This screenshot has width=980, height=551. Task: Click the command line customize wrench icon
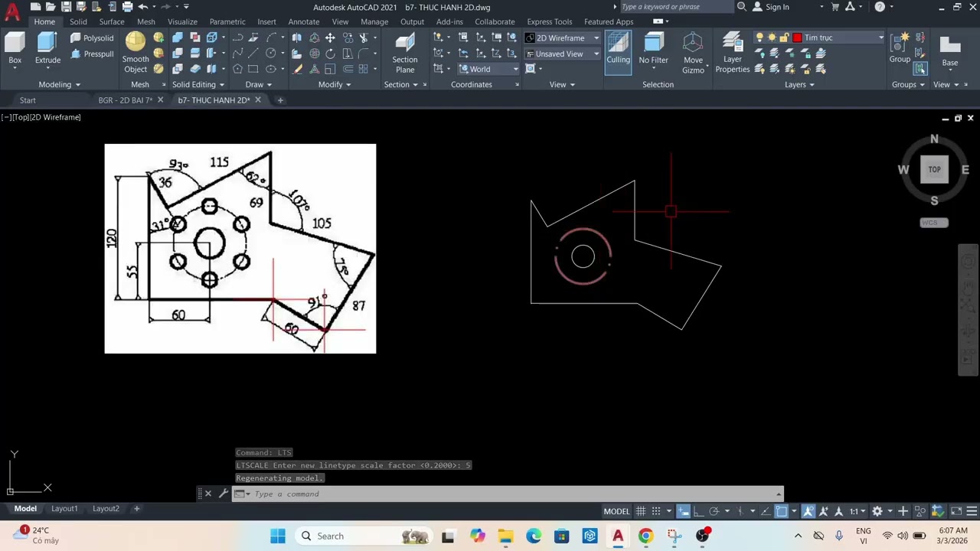(223, 494)
